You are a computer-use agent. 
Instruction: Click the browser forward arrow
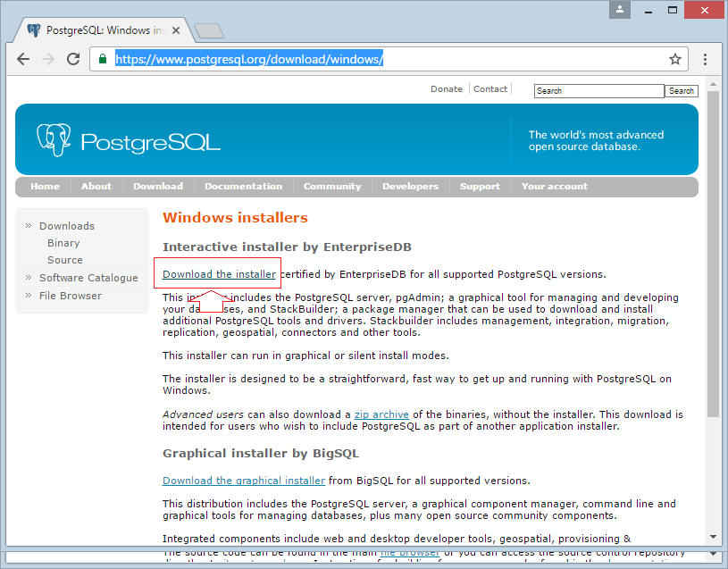click(x=48, y=59)
